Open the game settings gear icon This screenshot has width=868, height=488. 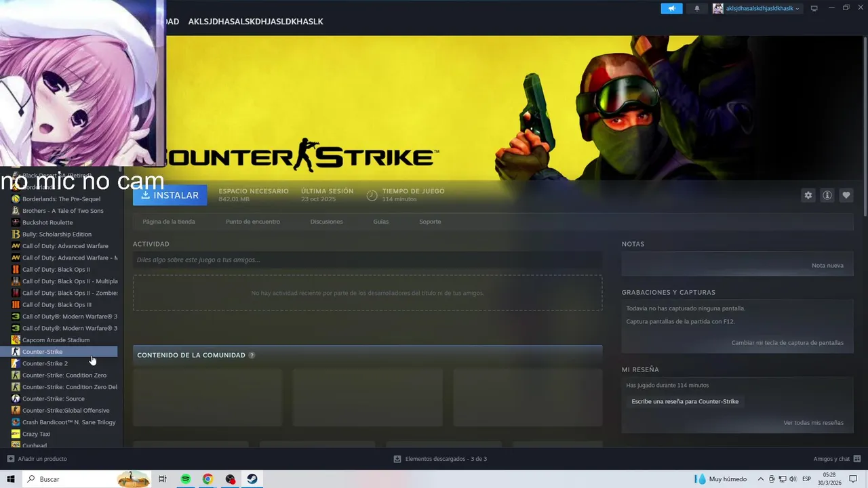click(x=808, y=195)
